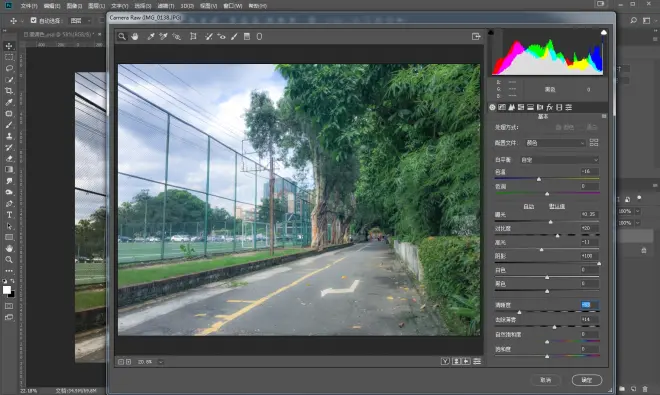This screenshot has width=660, height=395.
Task: Select the White Balance eyedropper tool
Action: coord(151,37)
